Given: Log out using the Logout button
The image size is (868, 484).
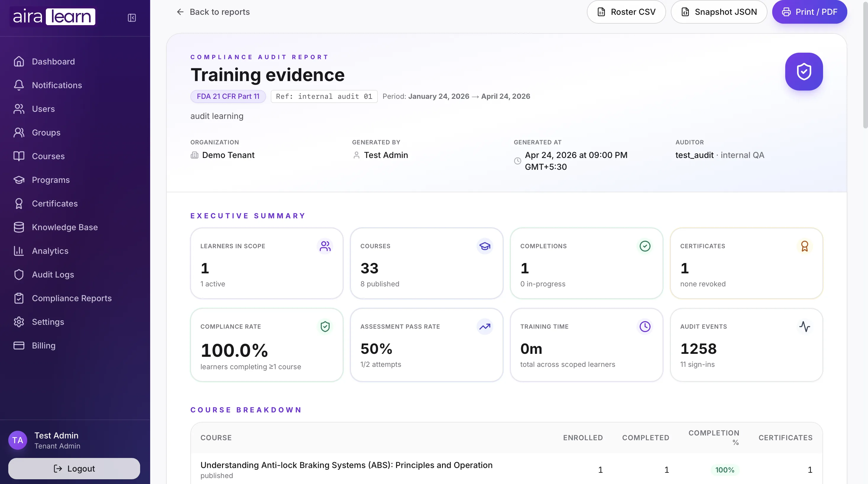Looking at the screenshot, I should [74, 469].
